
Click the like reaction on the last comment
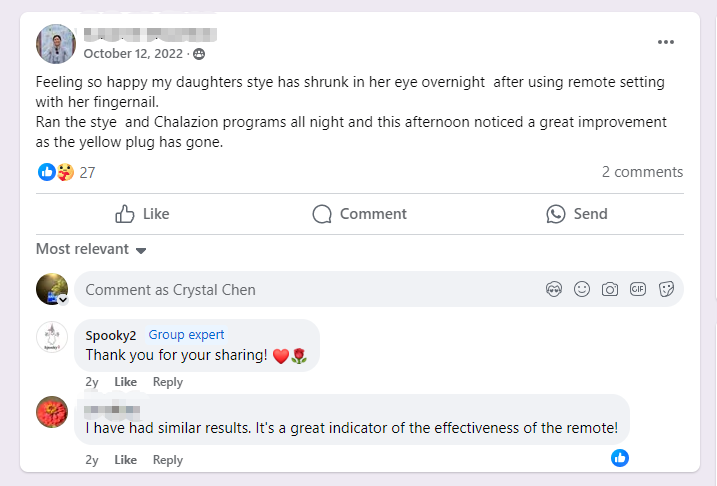point(620,458)
